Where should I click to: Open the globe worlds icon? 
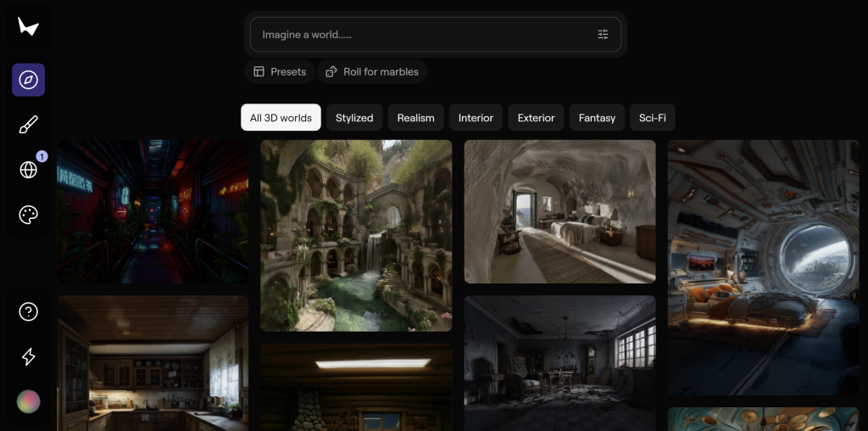28,170
